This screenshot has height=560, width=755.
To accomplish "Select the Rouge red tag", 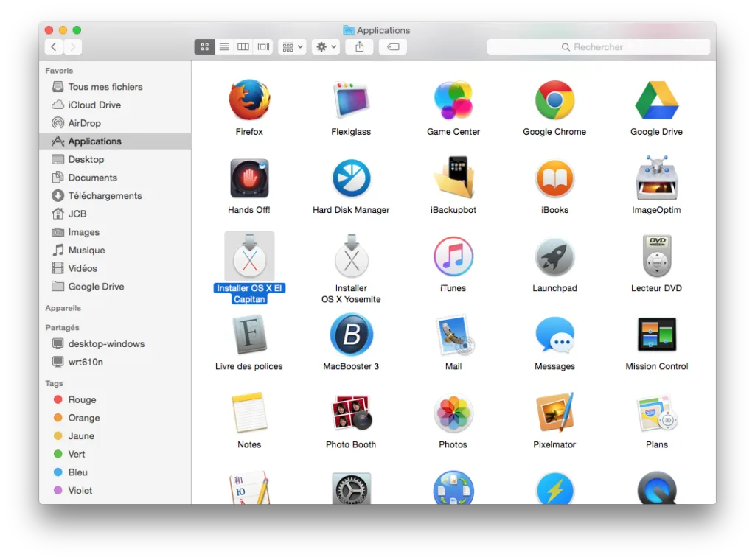I will coord(114,399).
